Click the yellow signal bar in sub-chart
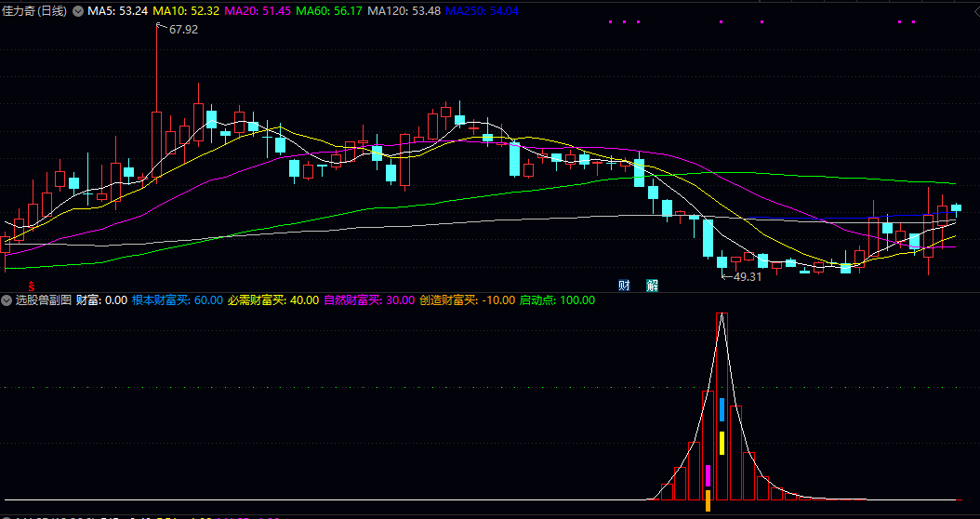This screenshot has width=980, height=519. (722, 444)
